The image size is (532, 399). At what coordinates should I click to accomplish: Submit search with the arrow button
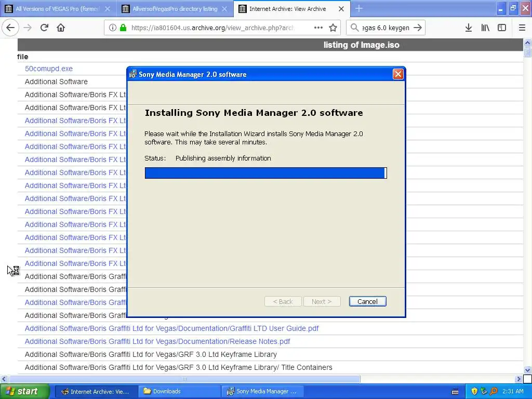pyautogui.click(x=418, y=28)
